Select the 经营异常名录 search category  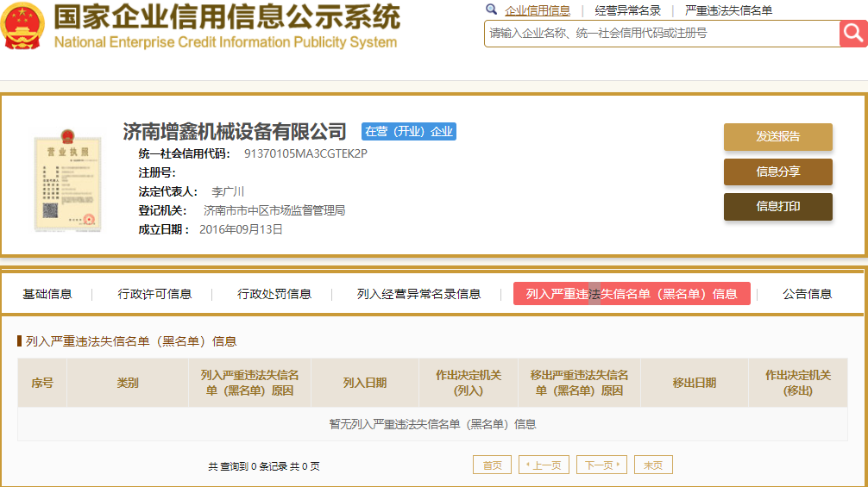click(627, 11)
